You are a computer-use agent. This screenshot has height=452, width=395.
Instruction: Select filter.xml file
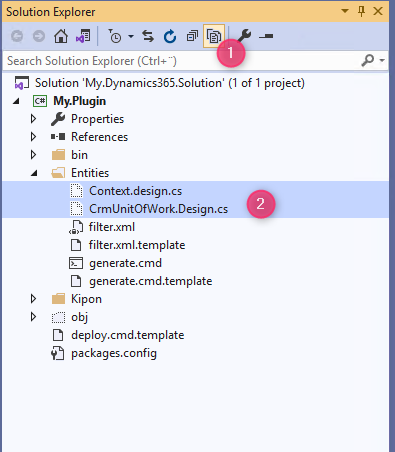tap(112, 227)
